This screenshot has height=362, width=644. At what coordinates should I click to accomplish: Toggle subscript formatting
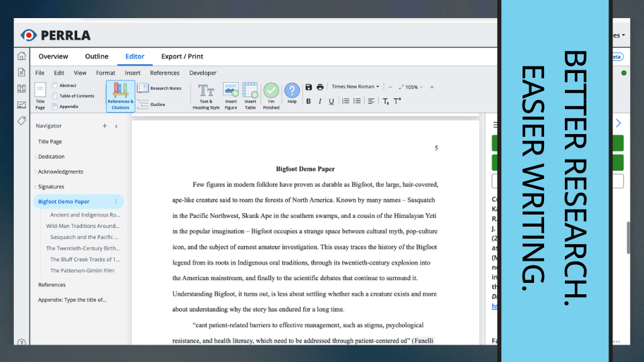click(x=386, y=101)
